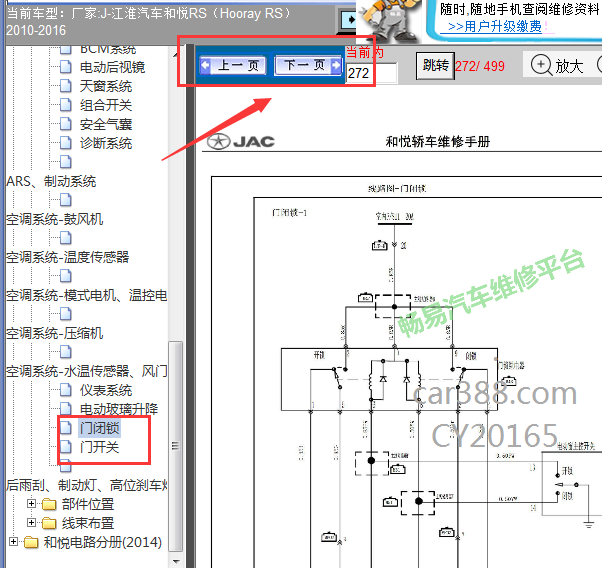Click the 跳转 jump button

[x=435, y=66]
